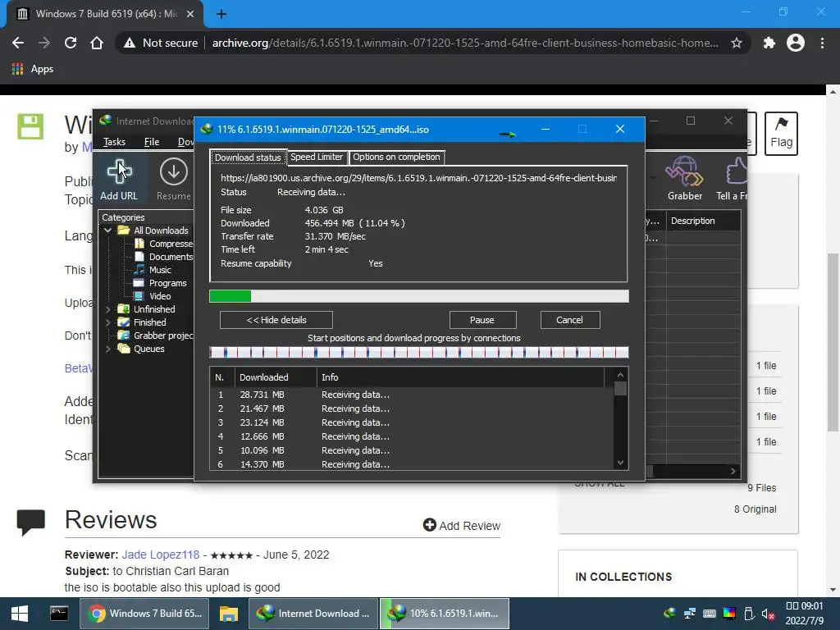This screenshot has height=630, width=840.
Task: Select the Documents category
Action: pos(171,257)
